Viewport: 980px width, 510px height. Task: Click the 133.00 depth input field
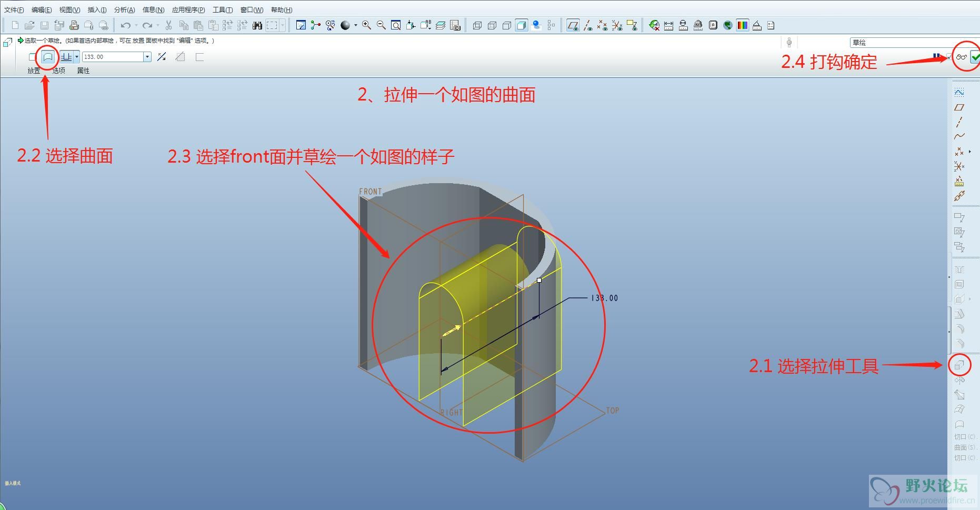click(x=113, y=57)
